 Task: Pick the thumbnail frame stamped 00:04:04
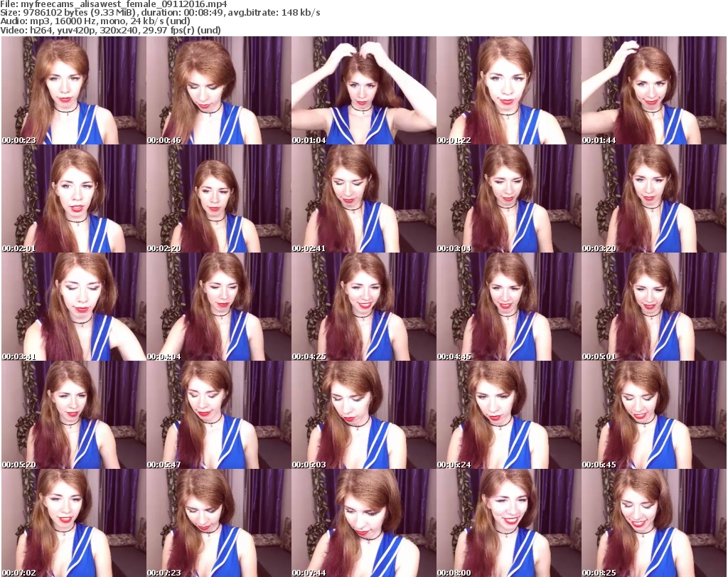click(219, 307)
